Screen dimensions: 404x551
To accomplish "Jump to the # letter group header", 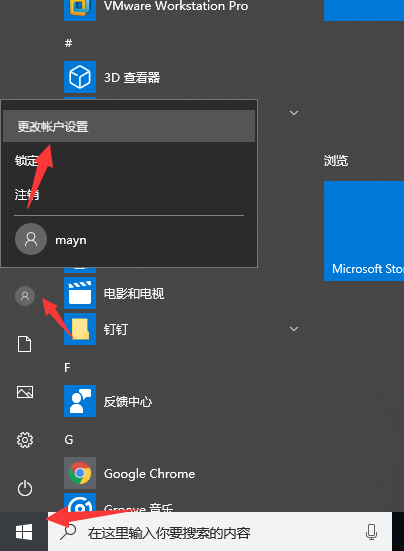I will coord(69,43).
